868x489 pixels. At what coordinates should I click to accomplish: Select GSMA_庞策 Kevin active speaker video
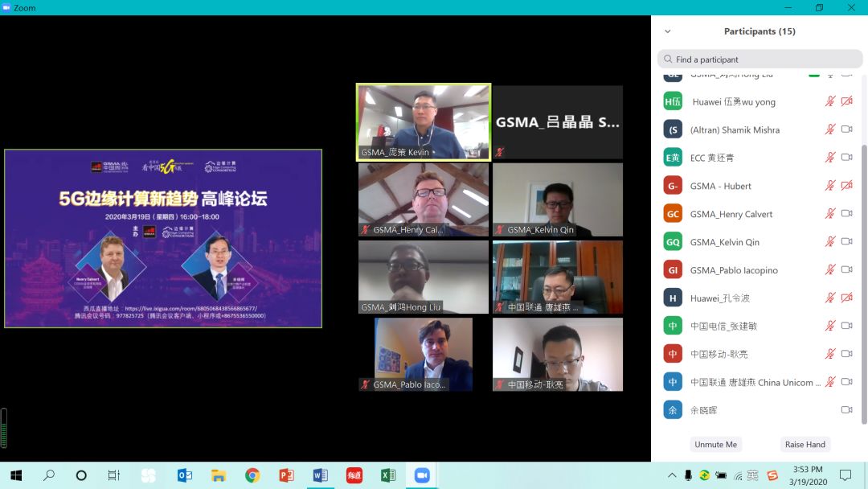pyautogui.click(x=424, y=121)
